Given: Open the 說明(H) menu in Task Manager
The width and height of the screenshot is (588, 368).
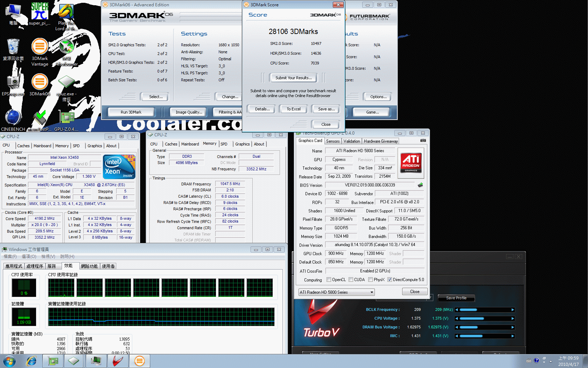Looking at the screenshot, I should click(67, 257).
